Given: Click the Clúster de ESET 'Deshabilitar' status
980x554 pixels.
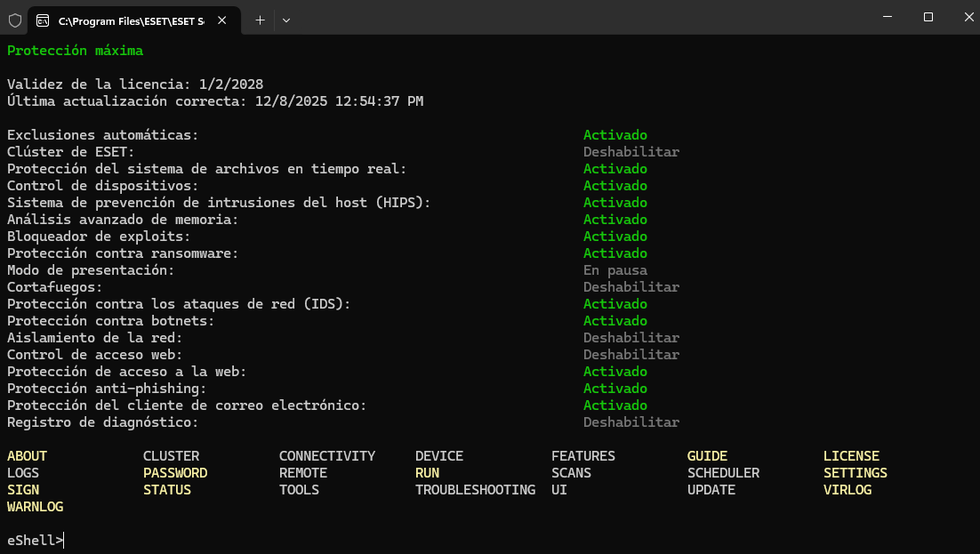Looking at the screenshot, I should (x=631, y=152).
